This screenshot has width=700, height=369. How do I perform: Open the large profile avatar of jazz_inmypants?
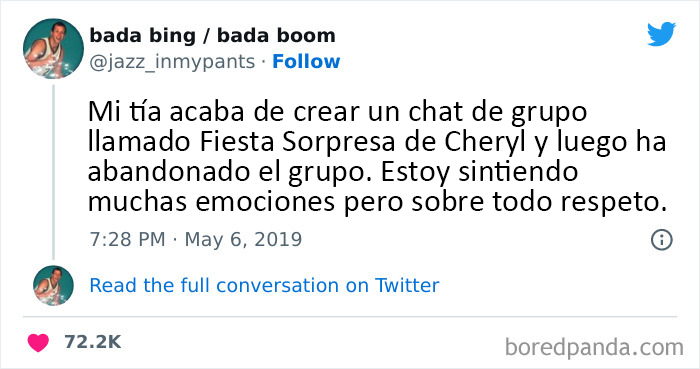pos(53,49)
